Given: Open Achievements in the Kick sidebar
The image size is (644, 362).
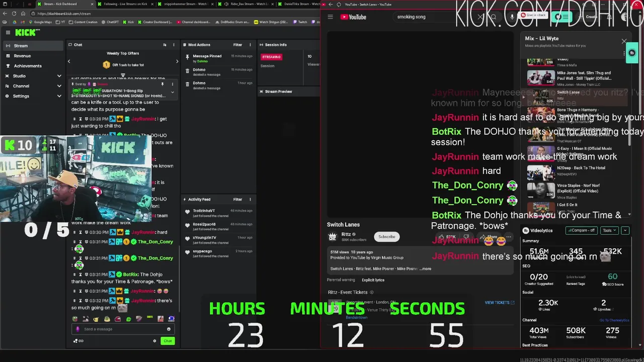Looking at the screenshot, I should tap(33, 66).
